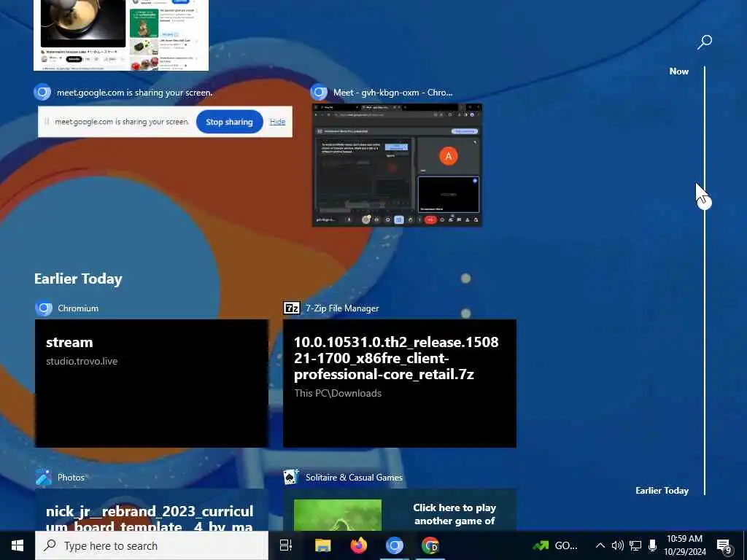
Task: Open the YouTube window thumbnail at the top
Action: pos(121,35)
